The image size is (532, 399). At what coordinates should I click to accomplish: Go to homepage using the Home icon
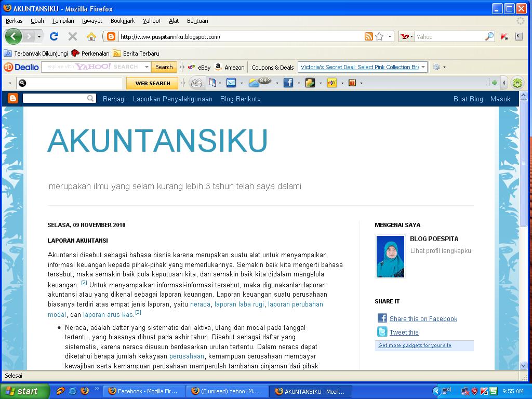(90, 36)
